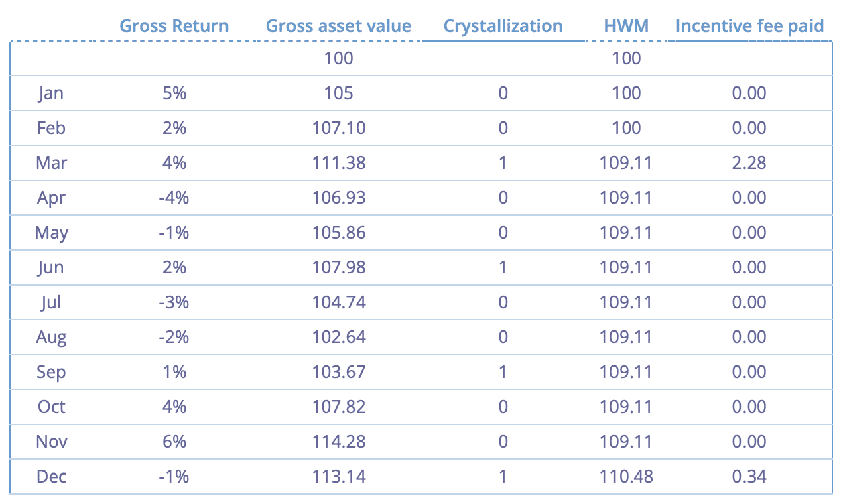
Task: Select the Oct row label
Action: point(51,407)
